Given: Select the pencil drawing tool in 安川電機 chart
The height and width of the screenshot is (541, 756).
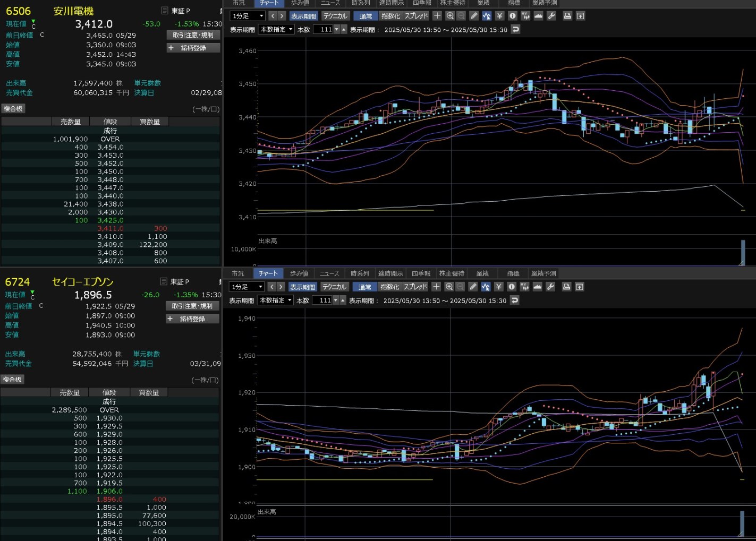Looking at the screenshot, I should click(x=474, y=16).
